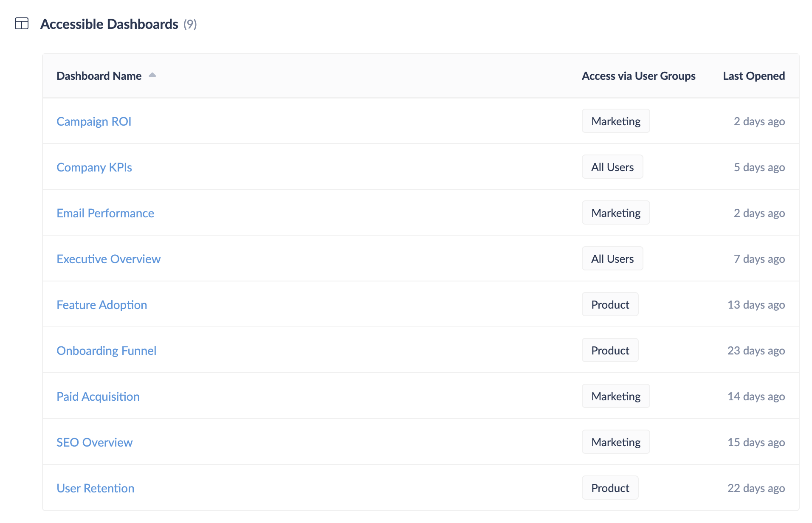Click the Access via User Groups column header
The height and width of the screenshot is (523, 812).
(x=638, y=76)
